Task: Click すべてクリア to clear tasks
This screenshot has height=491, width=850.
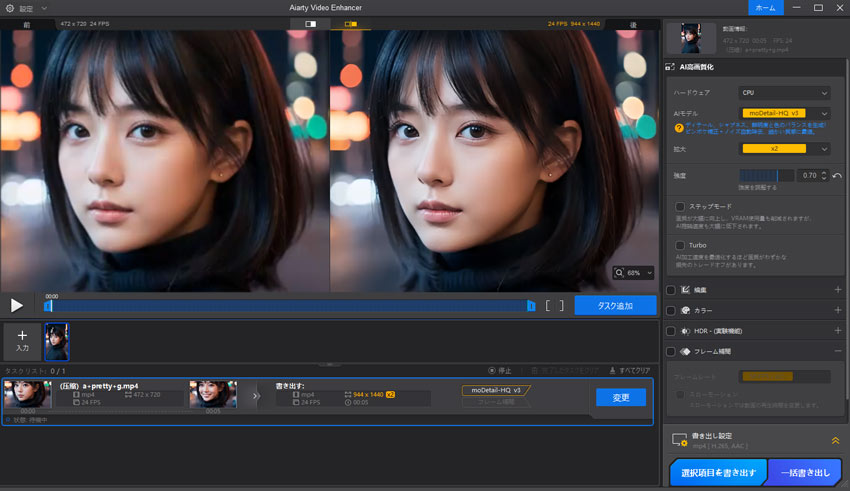Action: (x=629, y=371)
